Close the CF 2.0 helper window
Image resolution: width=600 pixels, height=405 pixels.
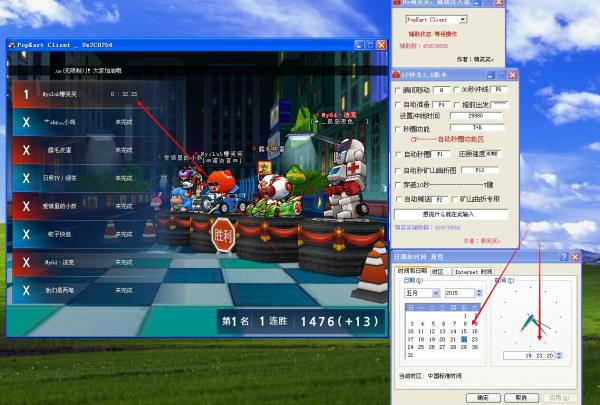[x=512, y=75]
